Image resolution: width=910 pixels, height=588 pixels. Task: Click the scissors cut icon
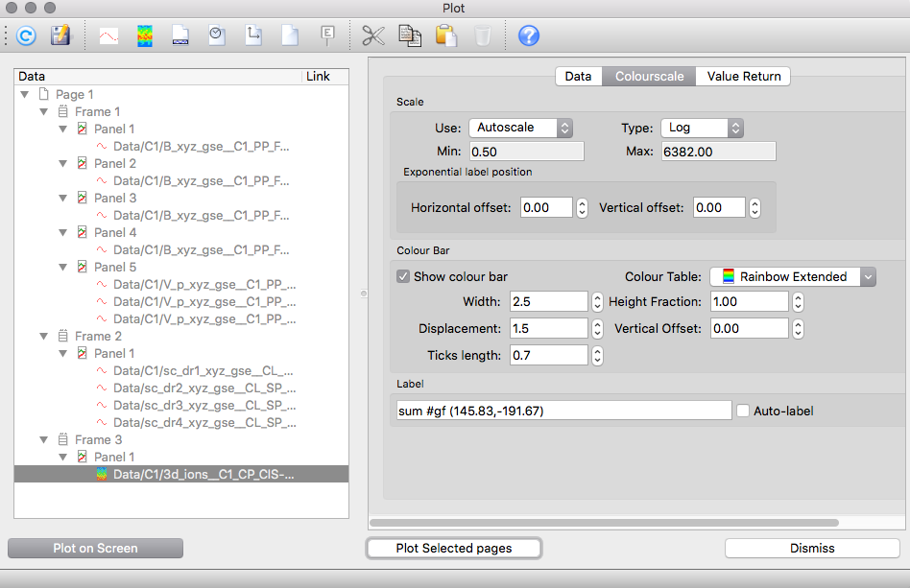click(373, 36)
